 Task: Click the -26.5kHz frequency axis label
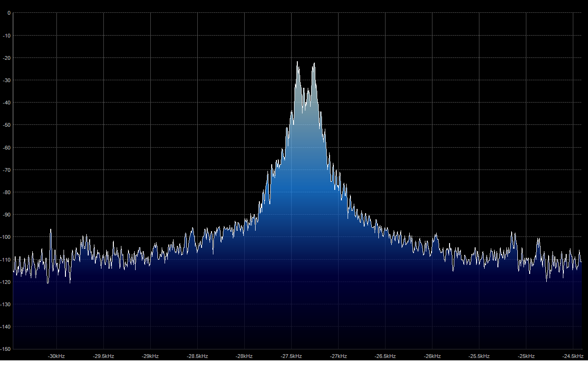385,356
